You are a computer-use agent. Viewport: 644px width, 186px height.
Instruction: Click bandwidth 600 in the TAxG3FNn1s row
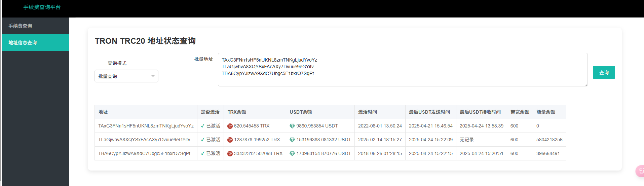click(515, 126)
